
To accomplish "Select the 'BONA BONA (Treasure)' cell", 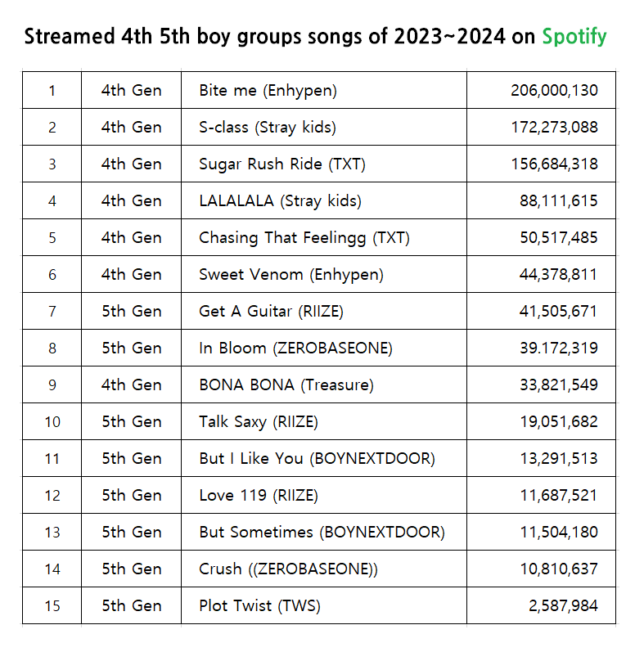I will click(x=286, y=385).
